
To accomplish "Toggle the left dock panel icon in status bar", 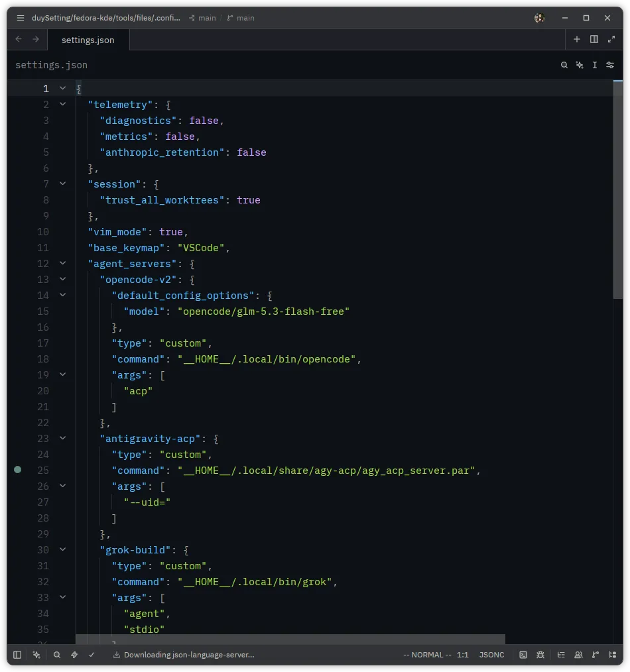I will coord(17,655).
